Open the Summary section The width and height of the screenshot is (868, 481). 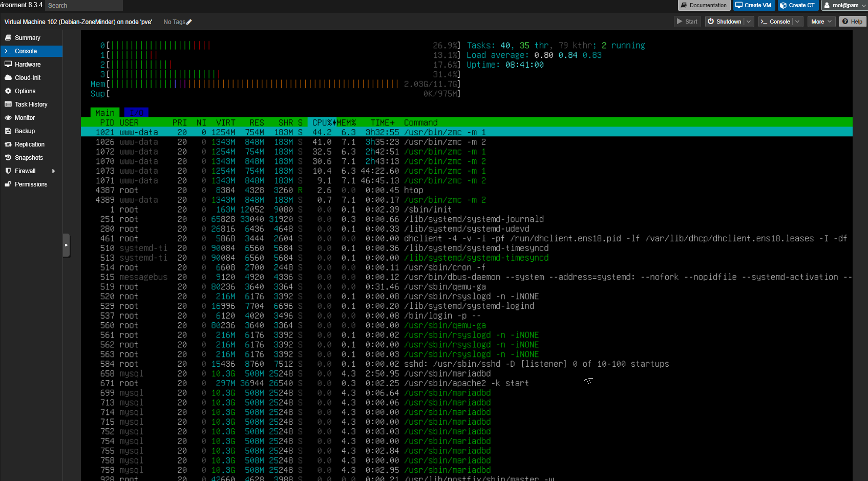31,38
